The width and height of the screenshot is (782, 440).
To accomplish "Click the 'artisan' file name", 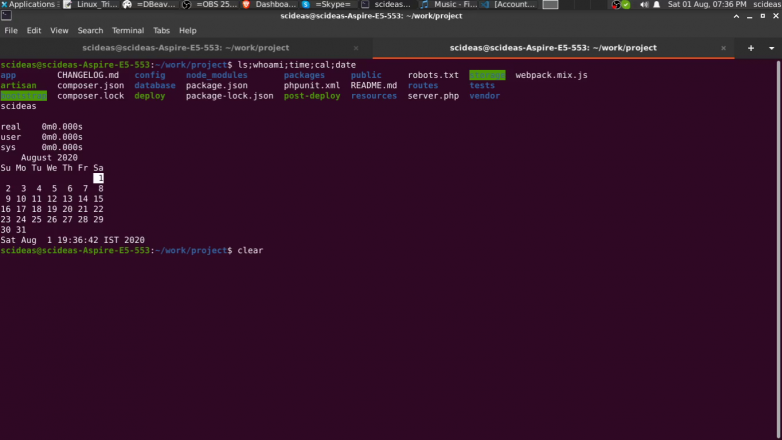I will pyautogui.click(x=18, y=85).
